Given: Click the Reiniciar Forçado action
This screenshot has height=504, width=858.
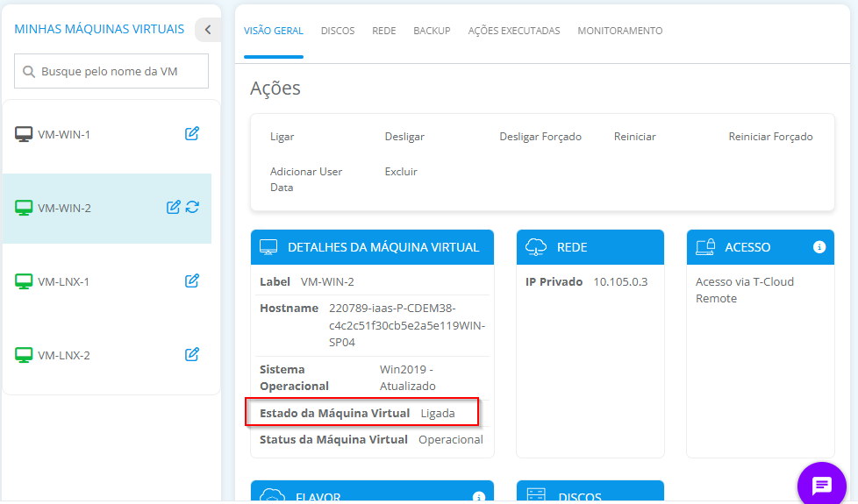Looking at the screenshot, I should [770, 137].
